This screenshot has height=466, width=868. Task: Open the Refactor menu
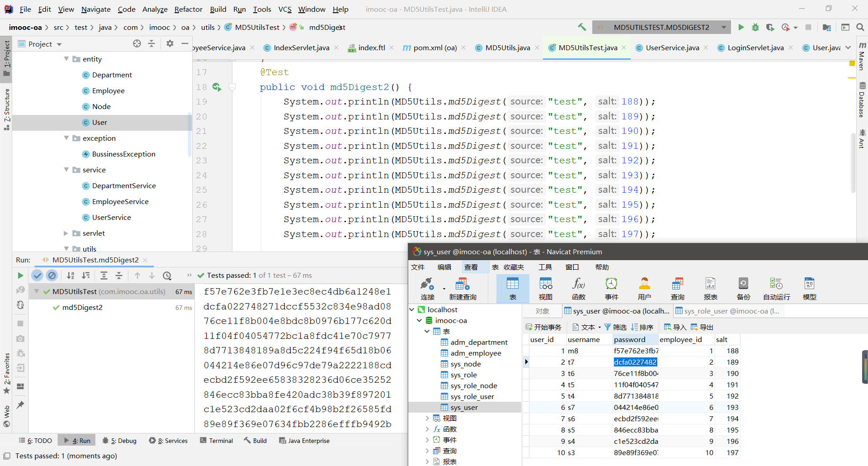188,9
